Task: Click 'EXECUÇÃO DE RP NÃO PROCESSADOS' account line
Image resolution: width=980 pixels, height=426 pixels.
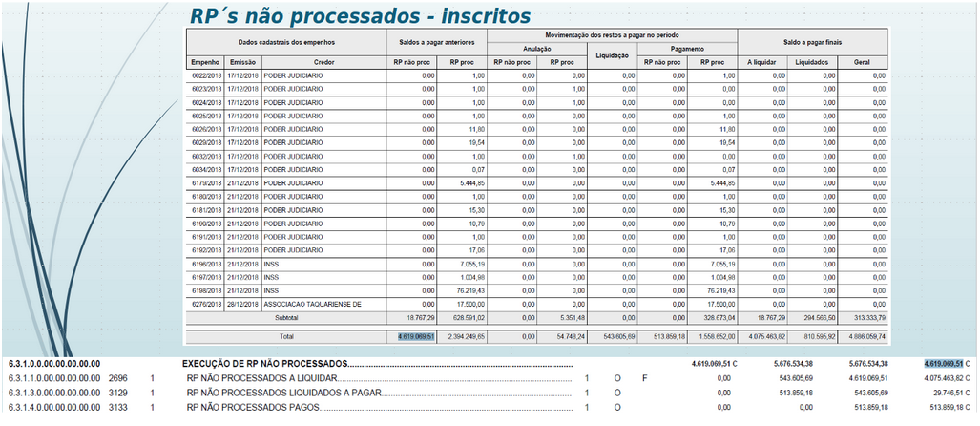Action: 267,364
